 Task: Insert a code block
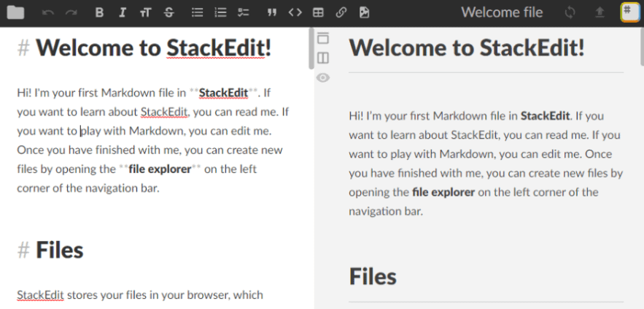point(295,12)
